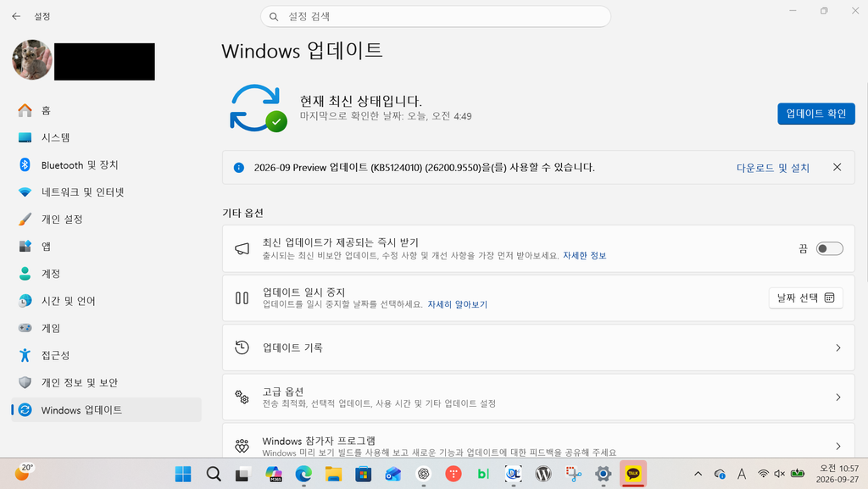Open the profile picture of the account
Screen dimensions: 868x489
click(32, 59)
